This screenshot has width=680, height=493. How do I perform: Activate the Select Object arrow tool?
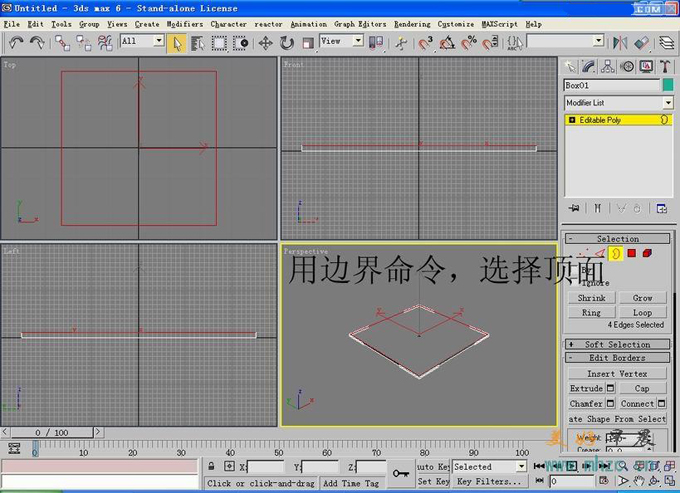(x=177, y=42)
